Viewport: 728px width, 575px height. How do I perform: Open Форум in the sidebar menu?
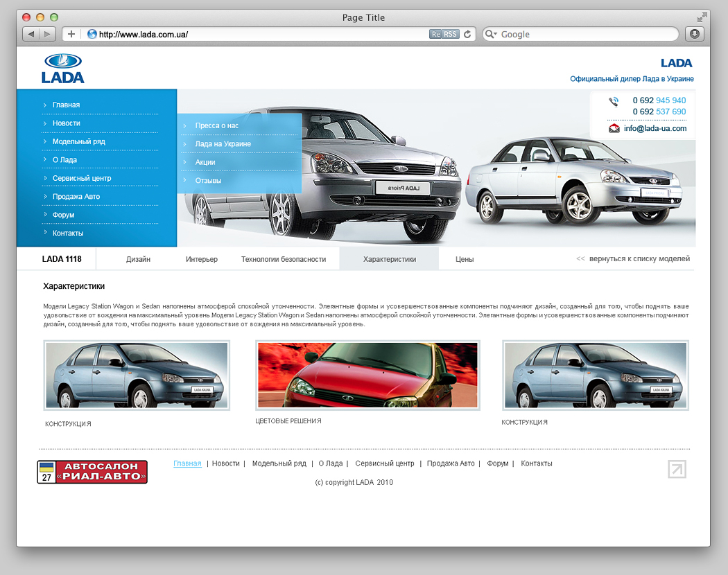[63, 215]
